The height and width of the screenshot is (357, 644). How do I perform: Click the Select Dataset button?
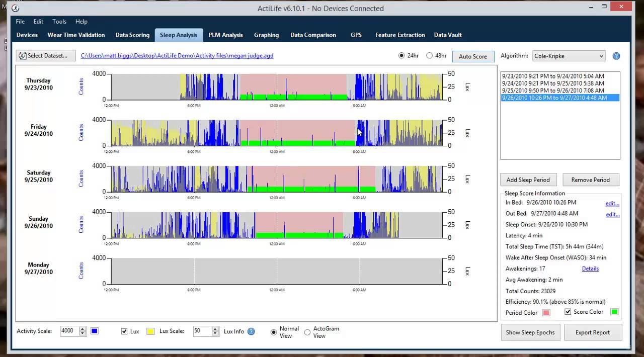[x=46, y=55]
